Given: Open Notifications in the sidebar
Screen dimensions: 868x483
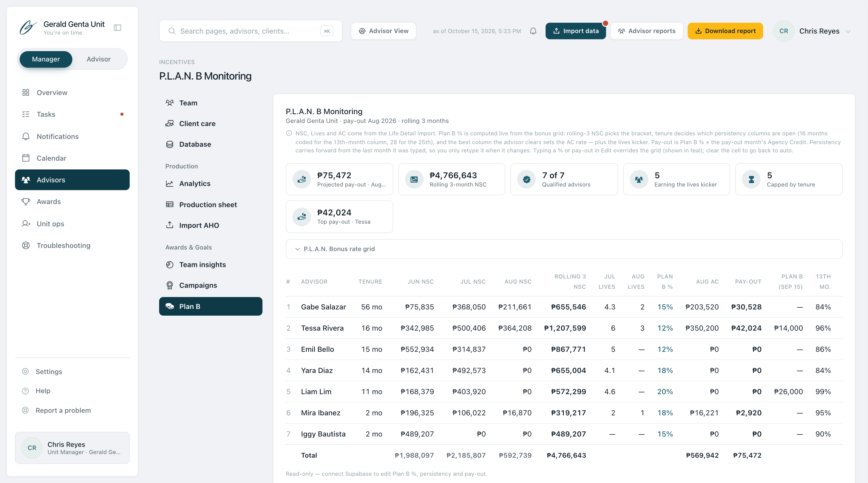Looking at the screenshot, I should point(72,136).
